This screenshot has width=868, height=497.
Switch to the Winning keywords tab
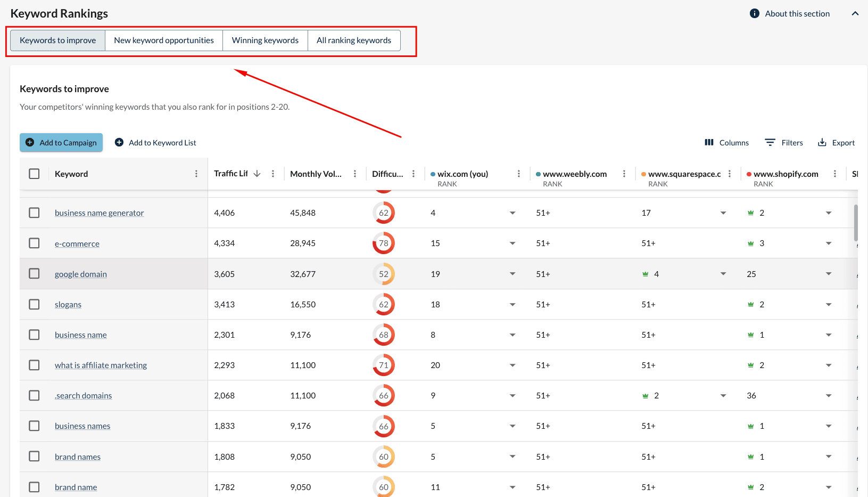(x=265, y=40)
